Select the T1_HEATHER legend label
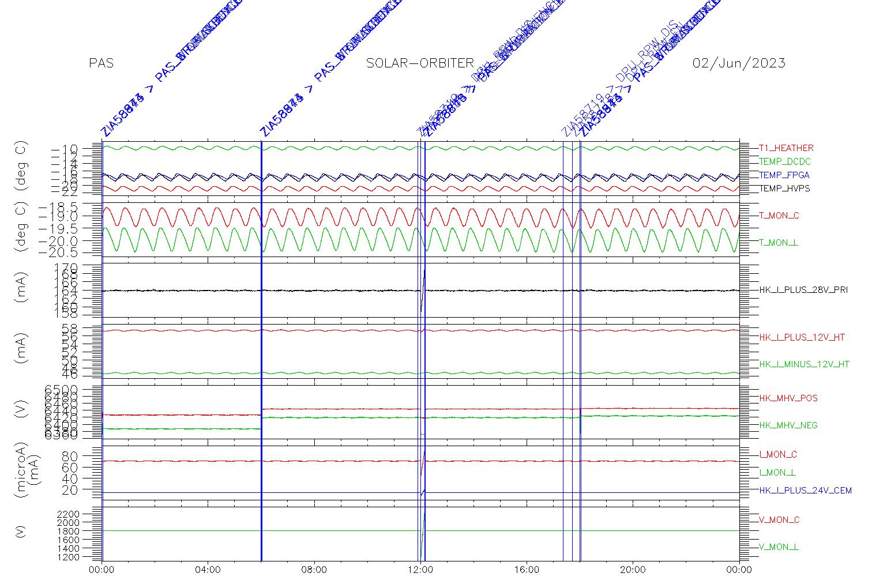This screenshot has width=872, height=588. point(786,148)
